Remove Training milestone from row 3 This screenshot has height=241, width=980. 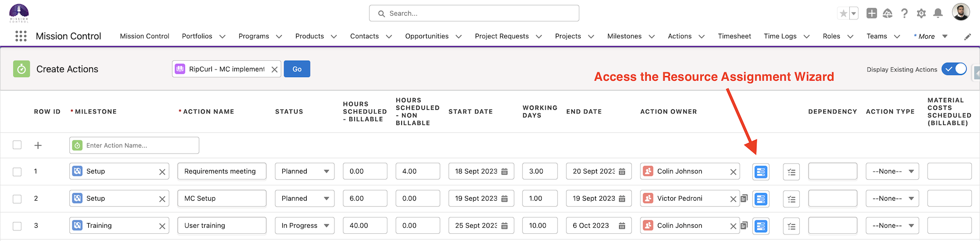pos(162,226)
